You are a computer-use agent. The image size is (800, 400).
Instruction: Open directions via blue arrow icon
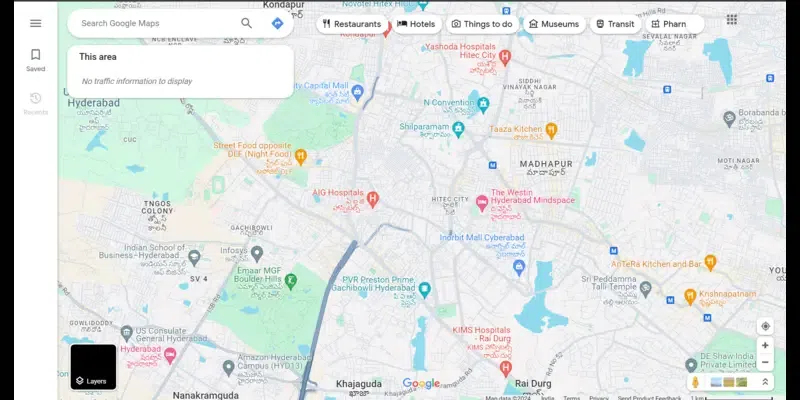tap(277, 23)
